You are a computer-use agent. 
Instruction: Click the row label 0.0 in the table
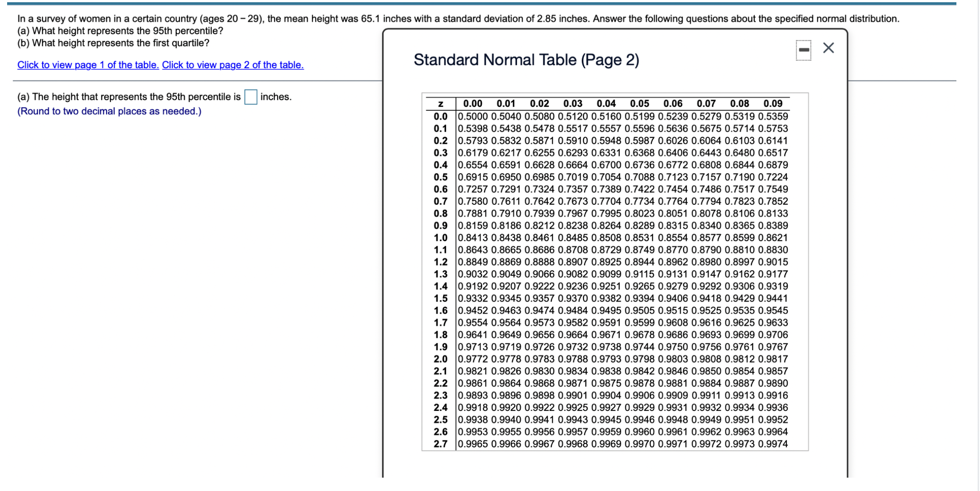[x=440, y=116]
